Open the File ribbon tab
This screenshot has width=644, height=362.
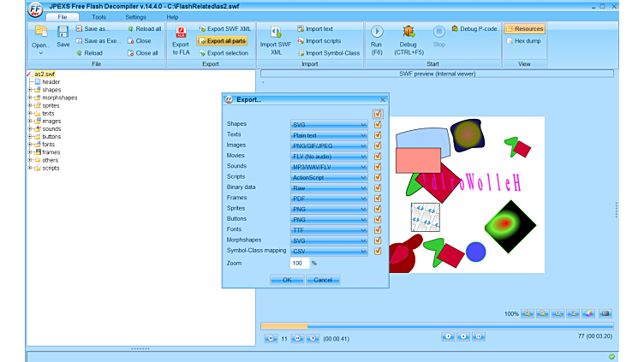pos(63,17)
